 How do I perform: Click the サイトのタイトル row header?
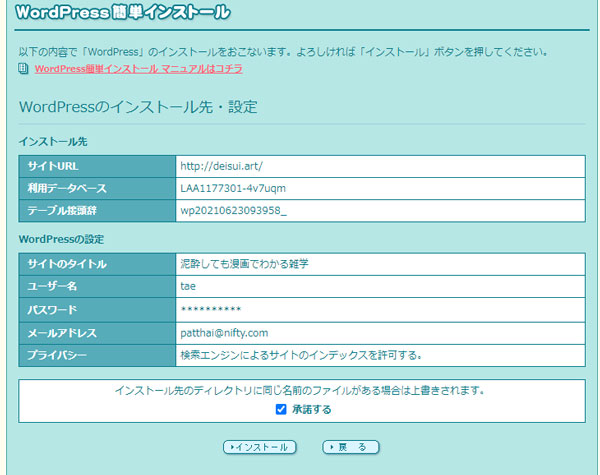(x=97, y=264)
